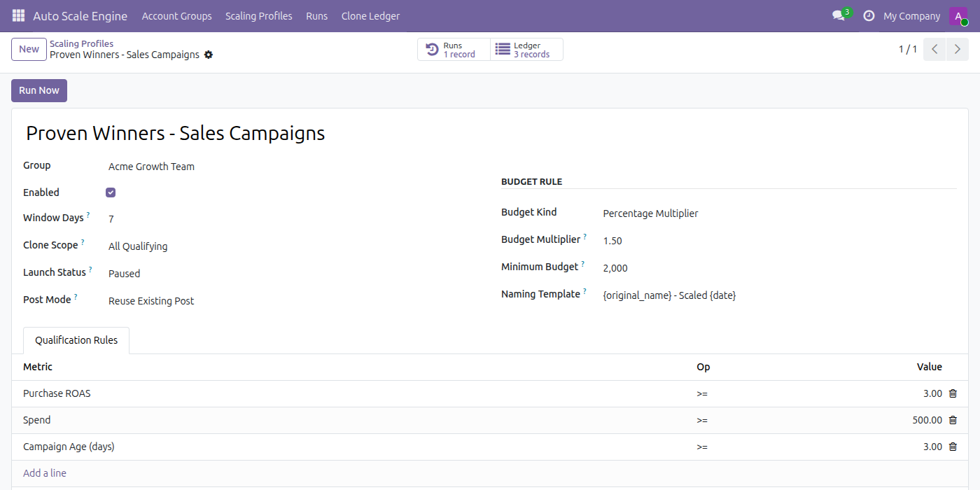Delete the Purchase ROAS rule row
This screenshot has width=980, height=490.
pos(953,393)
